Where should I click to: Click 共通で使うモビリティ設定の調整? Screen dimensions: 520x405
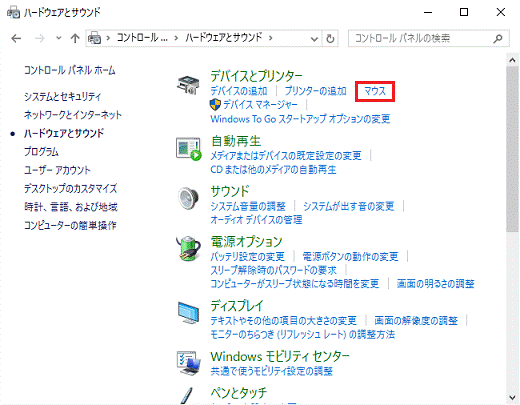272,371
